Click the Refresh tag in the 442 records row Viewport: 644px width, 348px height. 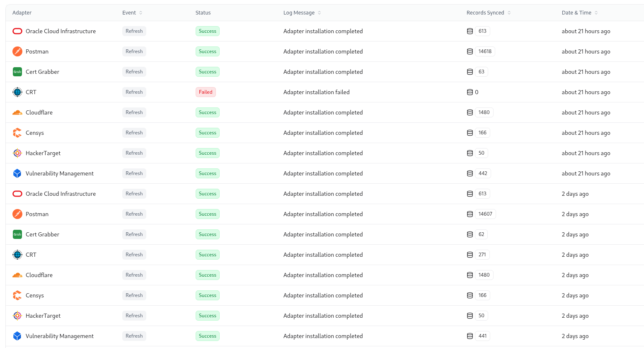pyautogui.click(x=134, y=173)
